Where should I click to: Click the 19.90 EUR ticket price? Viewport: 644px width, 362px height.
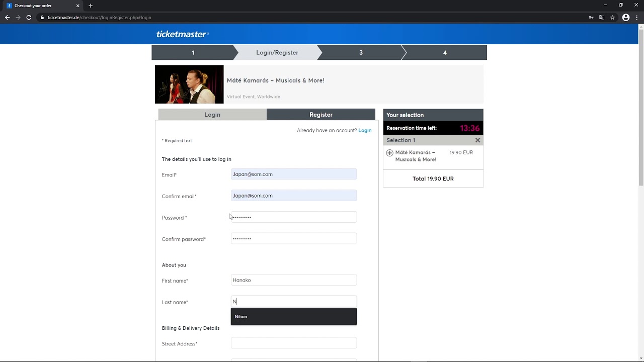click(461, 152)
